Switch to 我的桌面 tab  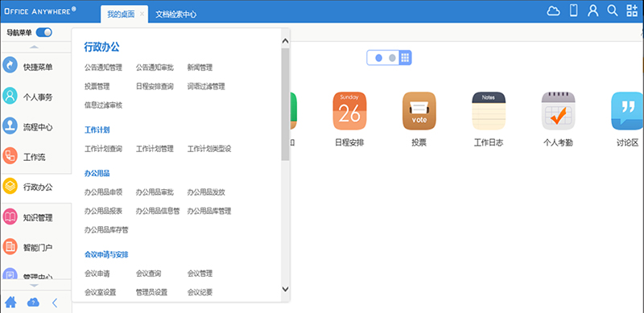click(121, 14)
